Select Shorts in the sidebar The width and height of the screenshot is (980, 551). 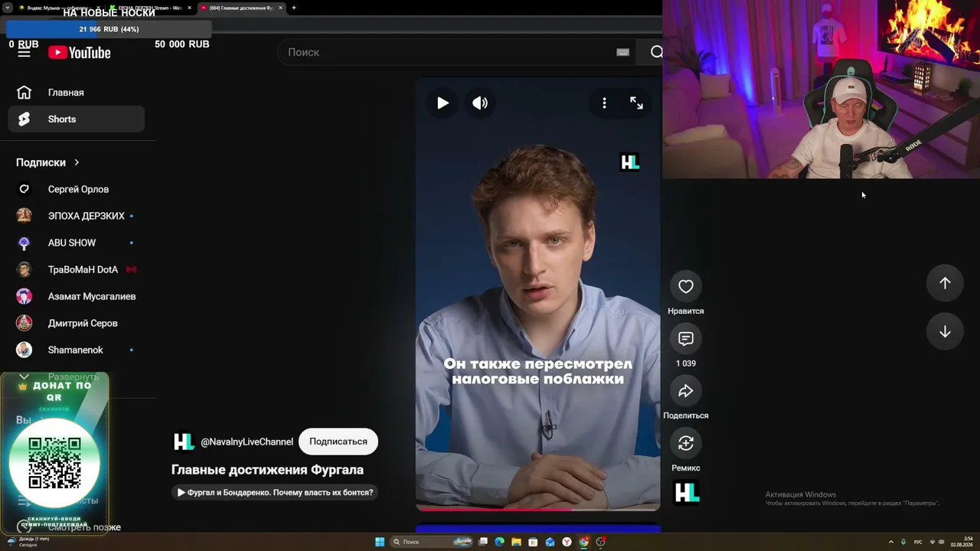(76, 119)
